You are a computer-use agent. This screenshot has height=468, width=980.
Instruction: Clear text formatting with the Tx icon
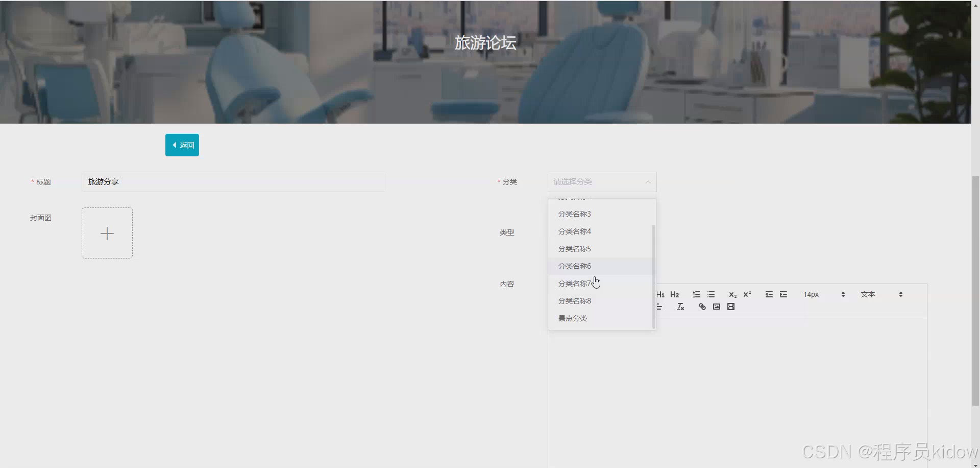pyautogui.click(x=680, y=307)
